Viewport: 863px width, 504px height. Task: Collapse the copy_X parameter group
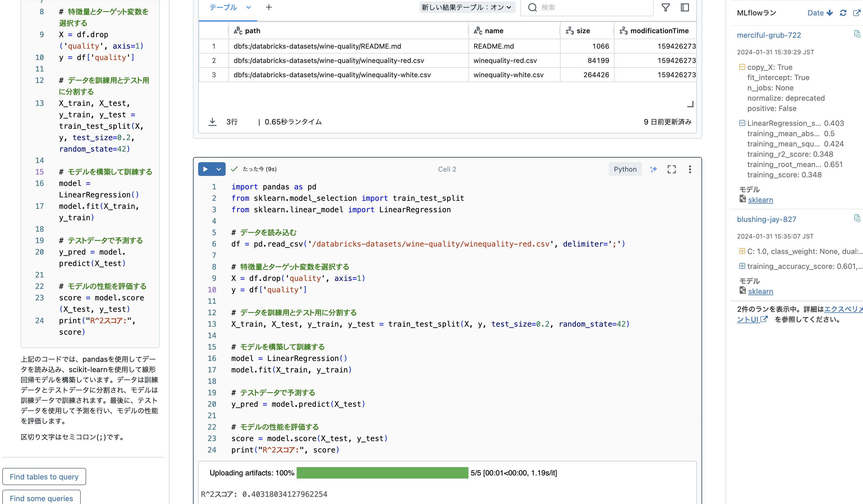click(x=742, y=67)
